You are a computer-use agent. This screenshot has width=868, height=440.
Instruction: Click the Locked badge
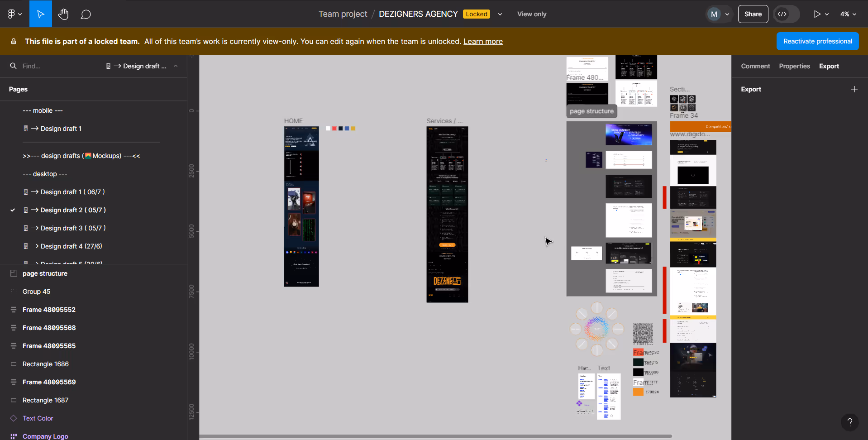pos(477,14)
